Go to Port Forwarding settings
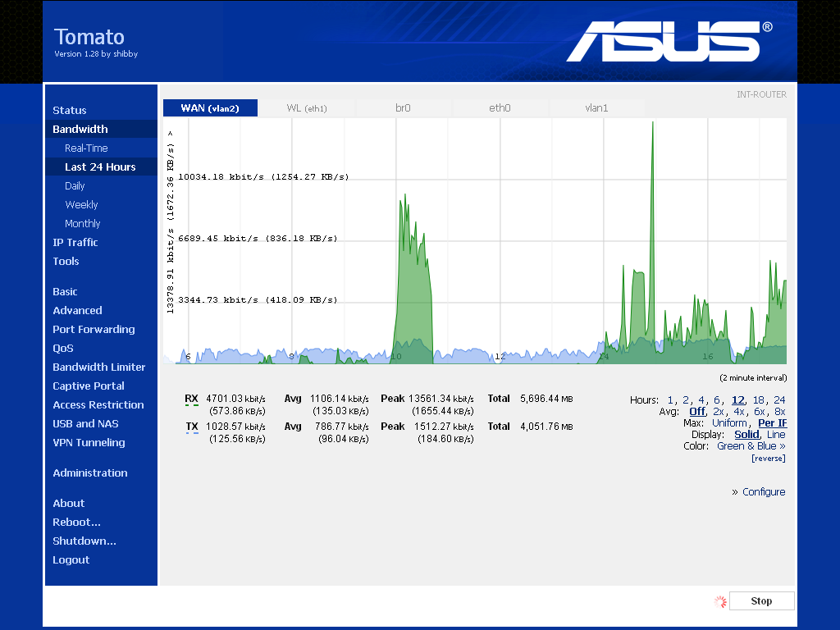 point(94,330)
